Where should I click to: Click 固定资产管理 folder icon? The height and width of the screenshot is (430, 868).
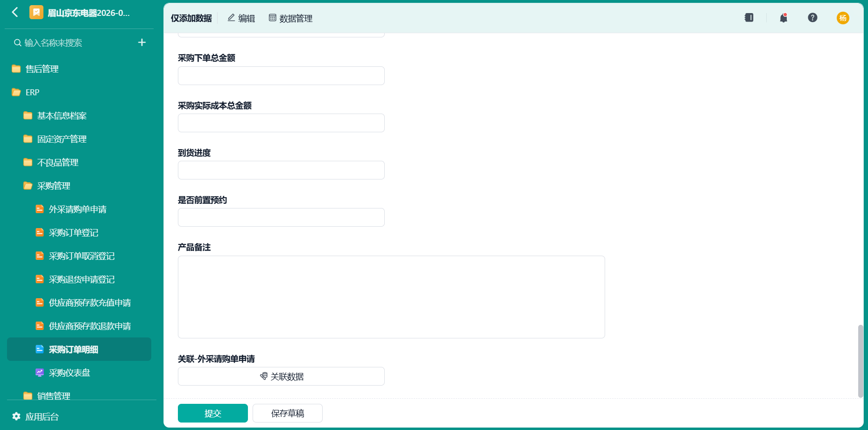pyautogui.click(x=28, y=139)
